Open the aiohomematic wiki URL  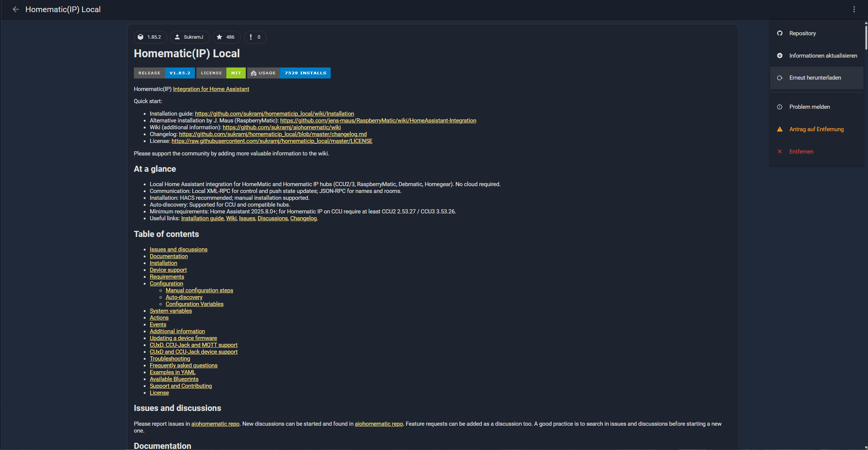(282, 127)
